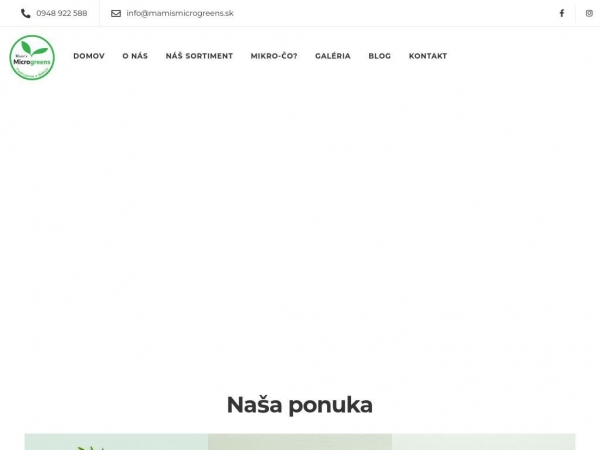
Task: Click the phone handset icon
Action: (x=26, y=13)
